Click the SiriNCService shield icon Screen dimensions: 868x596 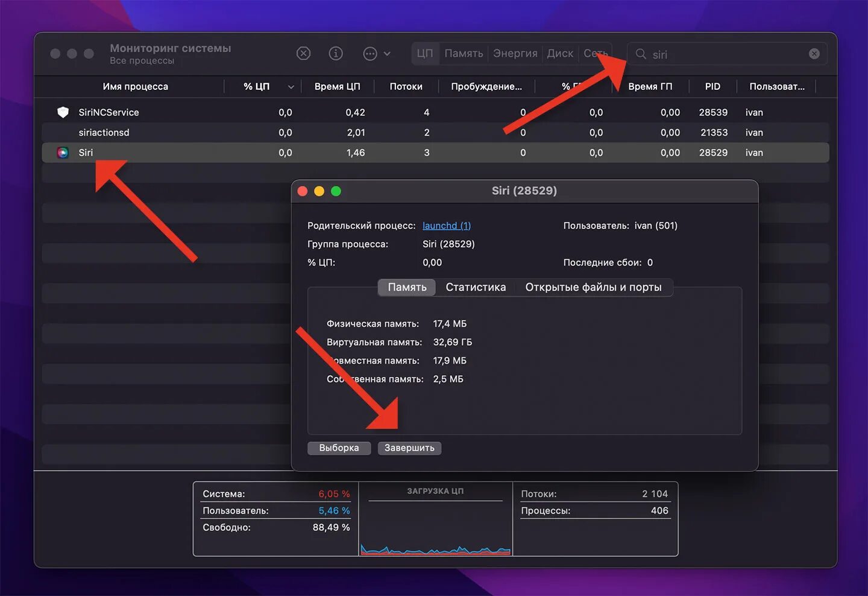63,112
